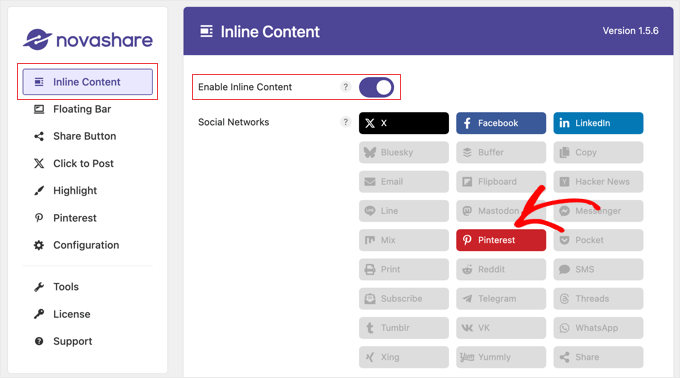Click help icon beside Social Networks

tap(345, 122)
